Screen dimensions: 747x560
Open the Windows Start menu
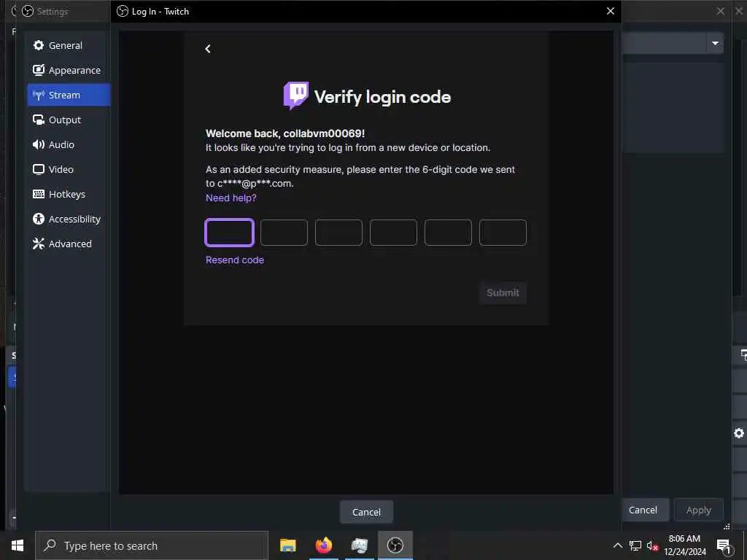coord(18,545)
